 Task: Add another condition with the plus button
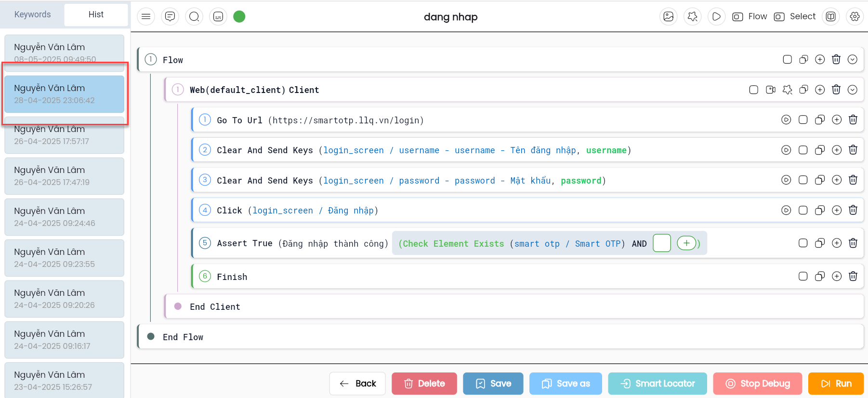point(686,243)
